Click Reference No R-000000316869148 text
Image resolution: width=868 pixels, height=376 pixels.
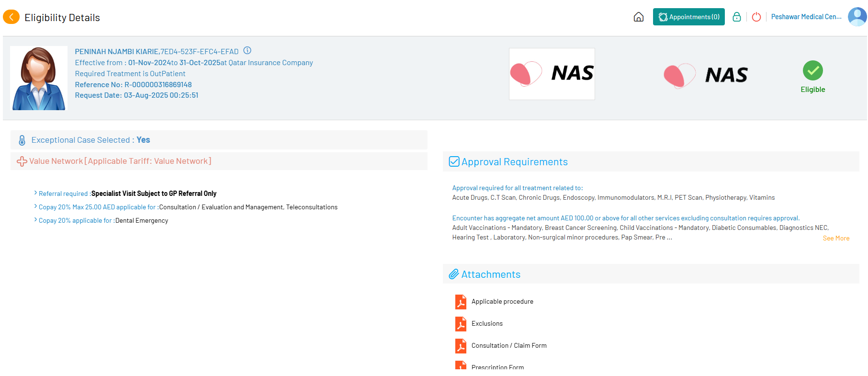coord(133,85)
